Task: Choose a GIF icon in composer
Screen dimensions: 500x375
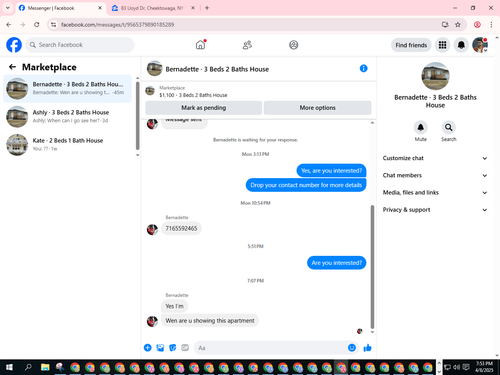Action: (x=185, y=348)
